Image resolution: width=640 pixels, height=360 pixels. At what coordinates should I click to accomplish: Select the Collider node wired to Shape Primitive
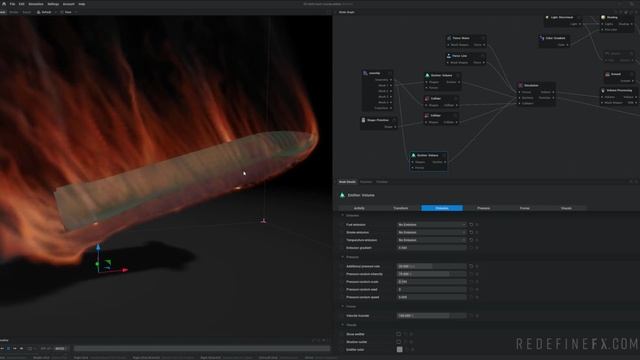click(x=441, y=118)
